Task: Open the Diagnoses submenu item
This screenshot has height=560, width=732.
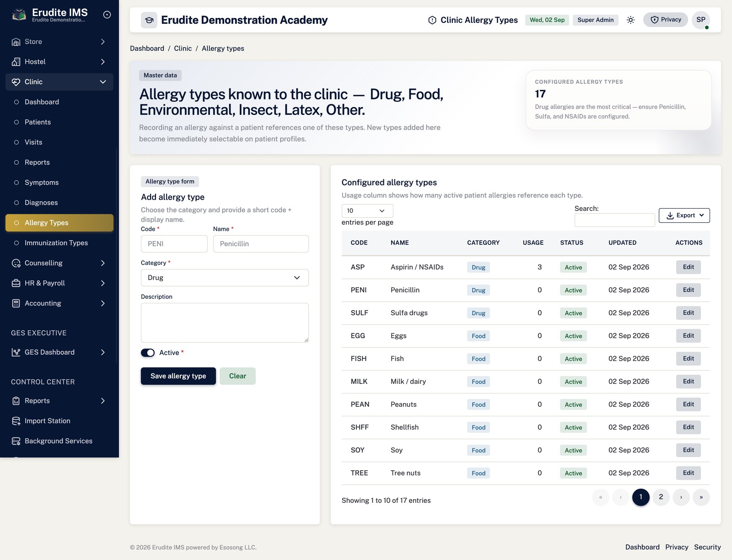Action: click(59, 203)
